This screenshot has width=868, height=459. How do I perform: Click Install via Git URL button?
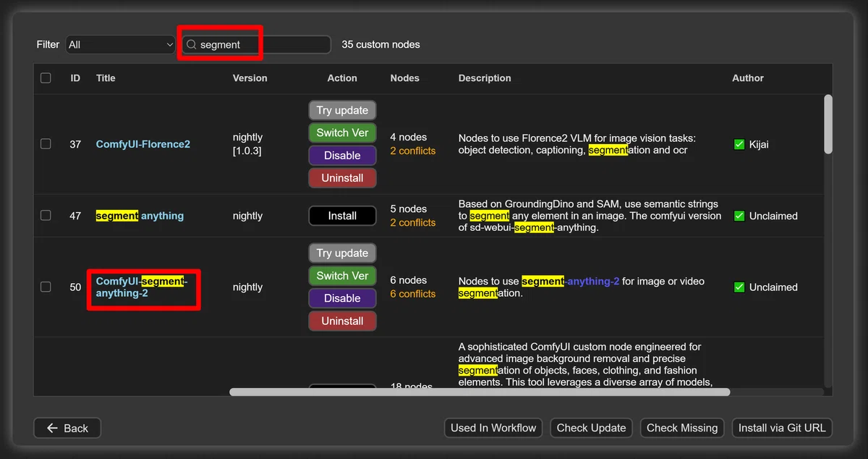click(782, 428)
